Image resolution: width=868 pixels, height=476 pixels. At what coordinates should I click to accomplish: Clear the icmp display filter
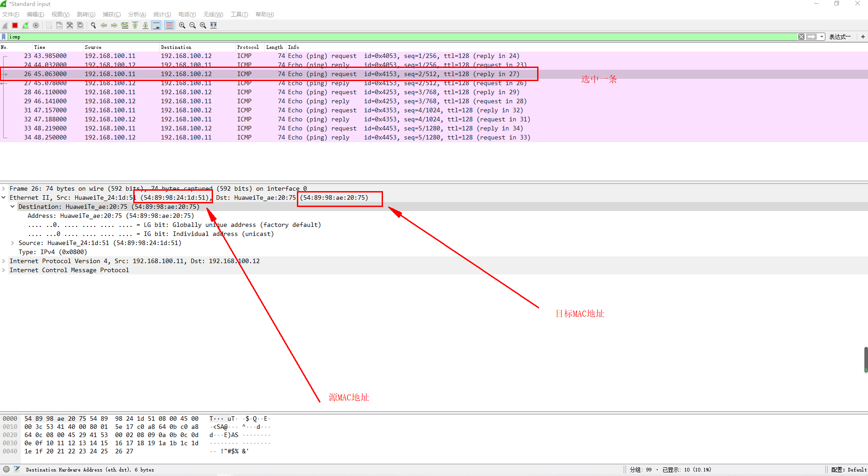[x=801, y=36]
